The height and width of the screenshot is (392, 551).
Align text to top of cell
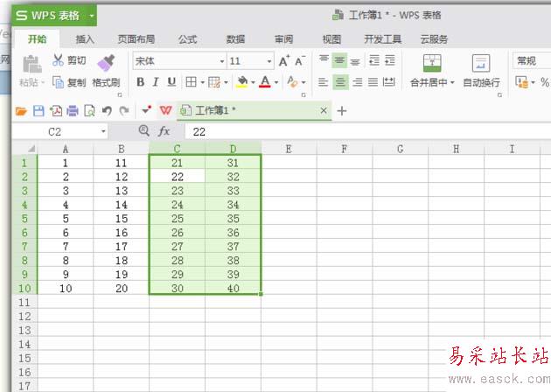324,60
